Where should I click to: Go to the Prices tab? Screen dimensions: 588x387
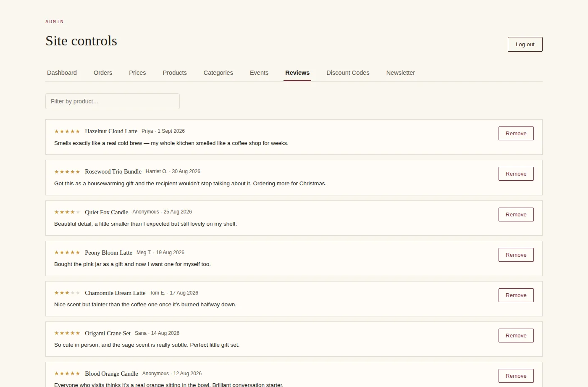click(x=137, y=73)
